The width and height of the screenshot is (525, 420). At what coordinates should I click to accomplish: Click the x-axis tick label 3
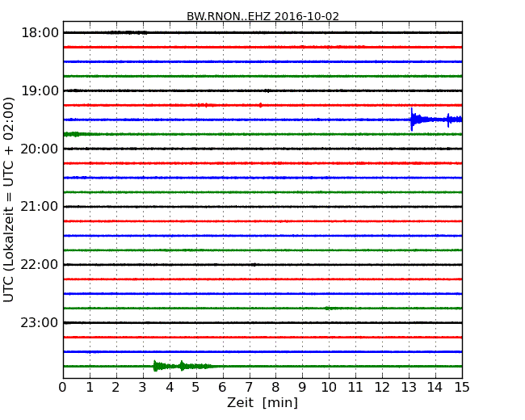143,388
